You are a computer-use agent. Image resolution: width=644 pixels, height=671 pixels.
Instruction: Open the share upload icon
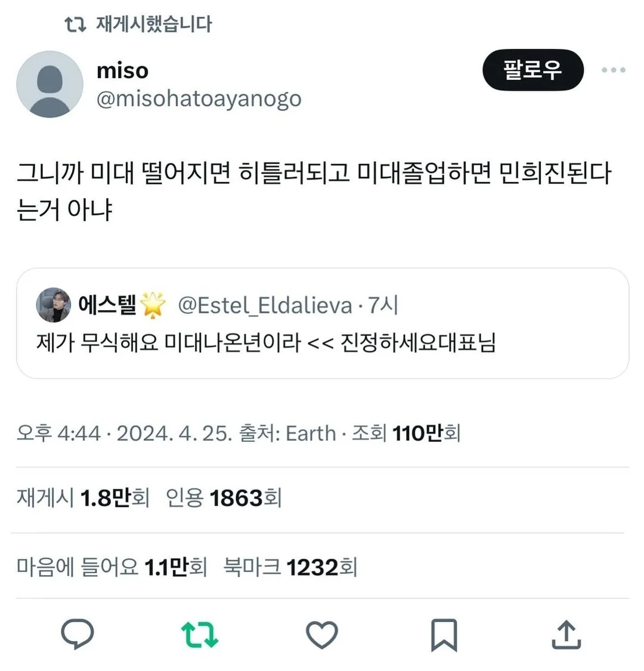point(566,634)
